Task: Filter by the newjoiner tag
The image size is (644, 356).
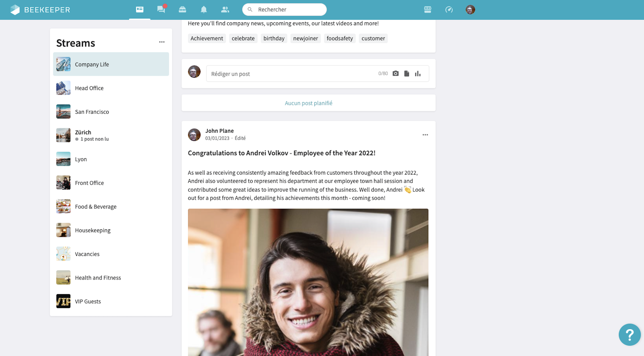Action: pyautogui.click(x=305, y=38)
